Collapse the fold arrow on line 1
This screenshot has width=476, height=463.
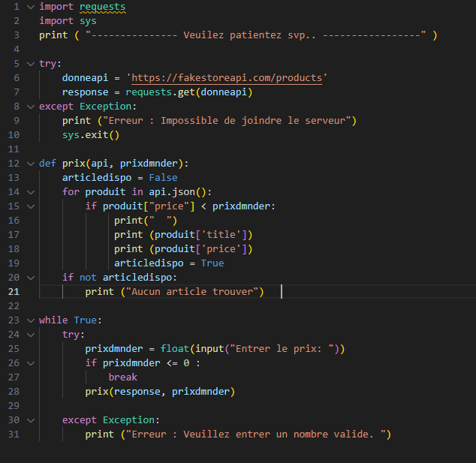pos(31,7)
